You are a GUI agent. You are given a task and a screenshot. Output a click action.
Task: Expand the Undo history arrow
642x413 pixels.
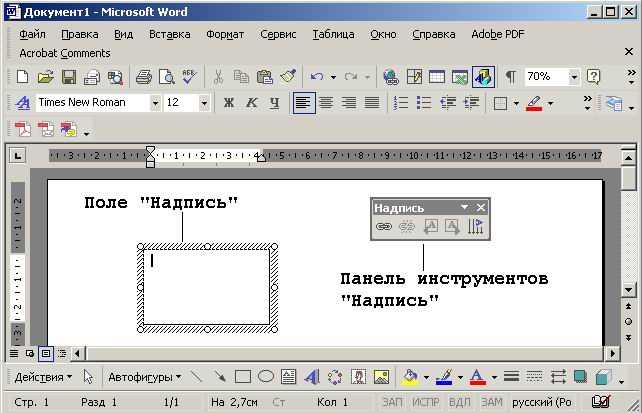click(x=333, y=77)
